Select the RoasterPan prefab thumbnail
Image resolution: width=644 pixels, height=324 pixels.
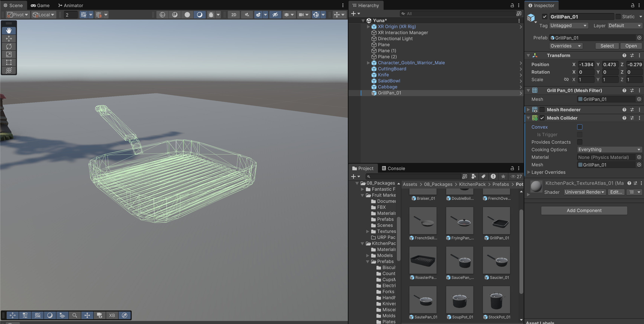423,260
